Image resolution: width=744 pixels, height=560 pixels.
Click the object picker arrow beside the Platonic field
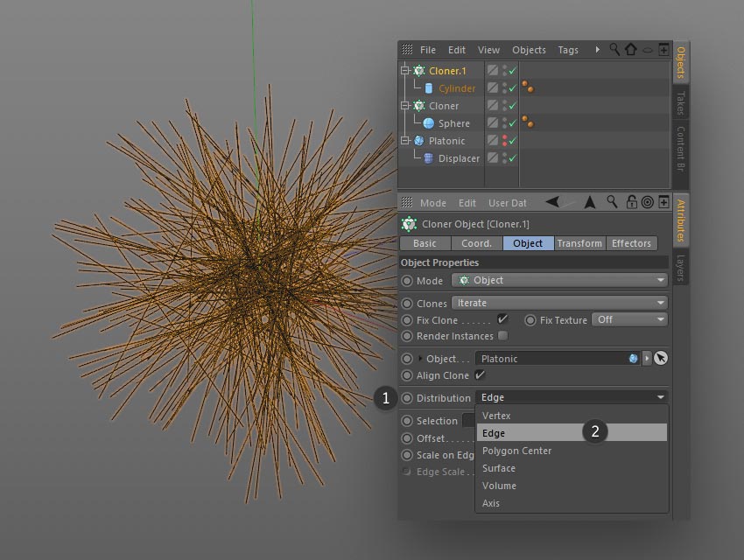[661, 358]
